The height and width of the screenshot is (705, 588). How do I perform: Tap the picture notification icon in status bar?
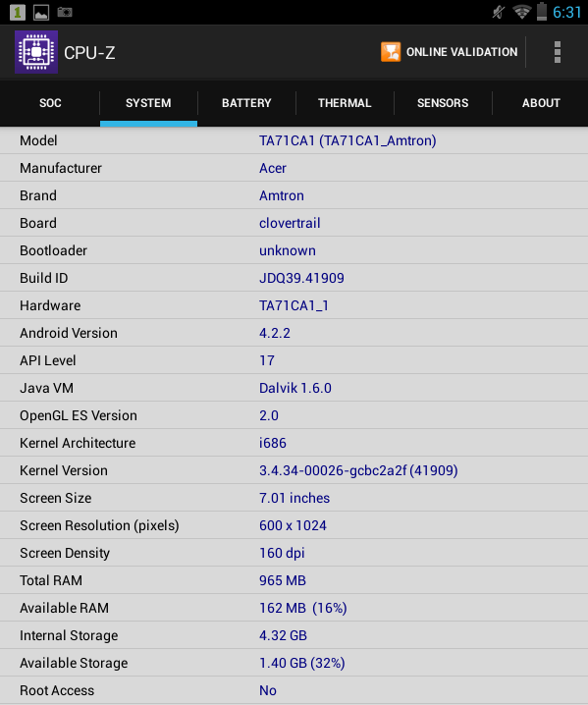(41, 13)
